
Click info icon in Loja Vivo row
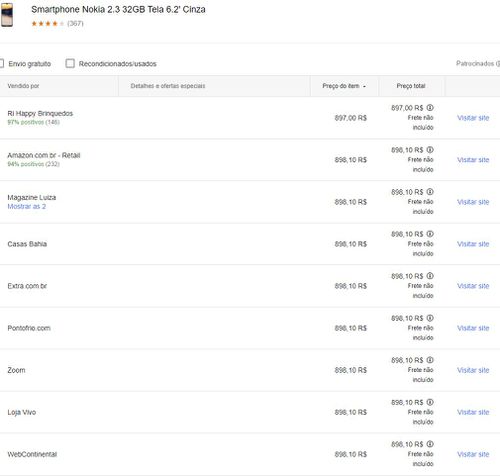click(x=430, y=402)
